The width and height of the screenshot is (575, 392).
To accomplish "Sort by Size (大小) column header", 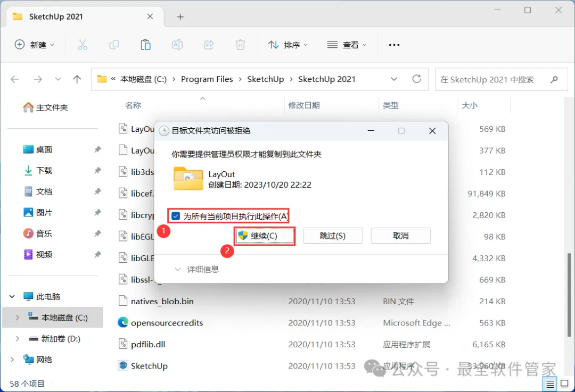I will pyautogui.click(x=470, y=105).
